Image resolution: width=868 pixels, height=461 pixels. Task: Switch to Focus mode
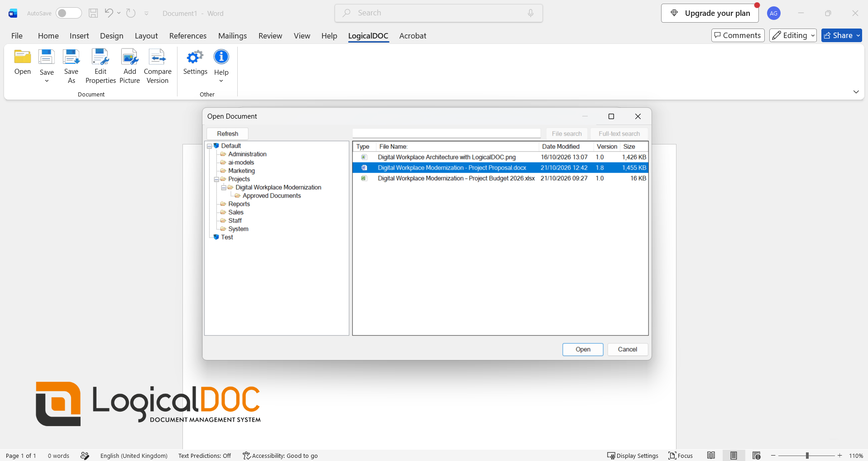tap(681, 456)
